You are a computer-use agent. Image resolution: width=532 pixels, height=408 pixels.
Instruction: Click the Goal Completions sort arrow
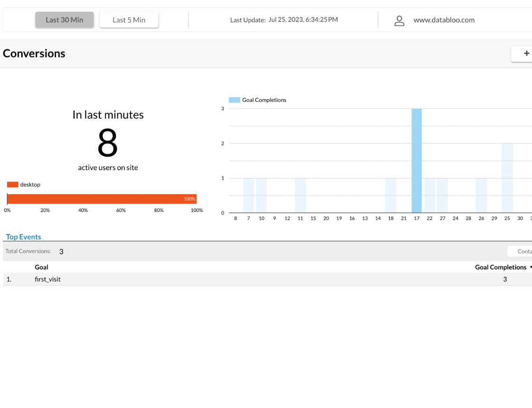tap(530, 268)
